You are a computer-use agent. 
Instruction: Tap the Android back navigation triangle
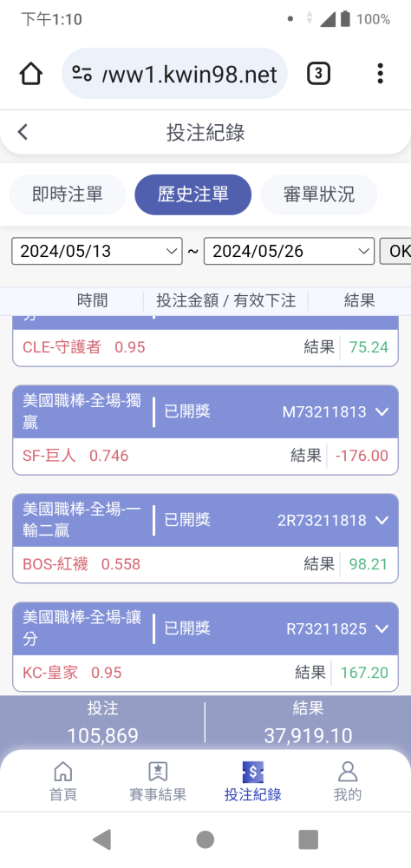coord(101,839)
